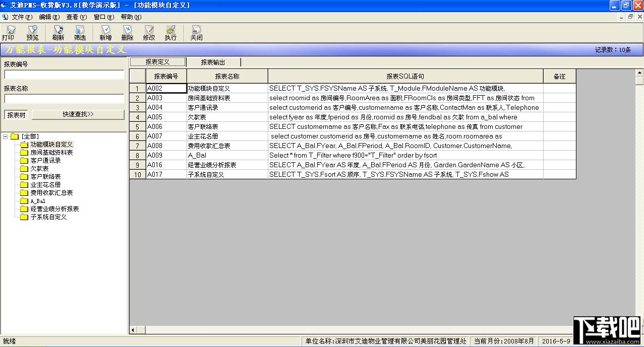This screenshot has height=347, width=644.
Task: Click row header number 6
Action: tap(138, 136)
